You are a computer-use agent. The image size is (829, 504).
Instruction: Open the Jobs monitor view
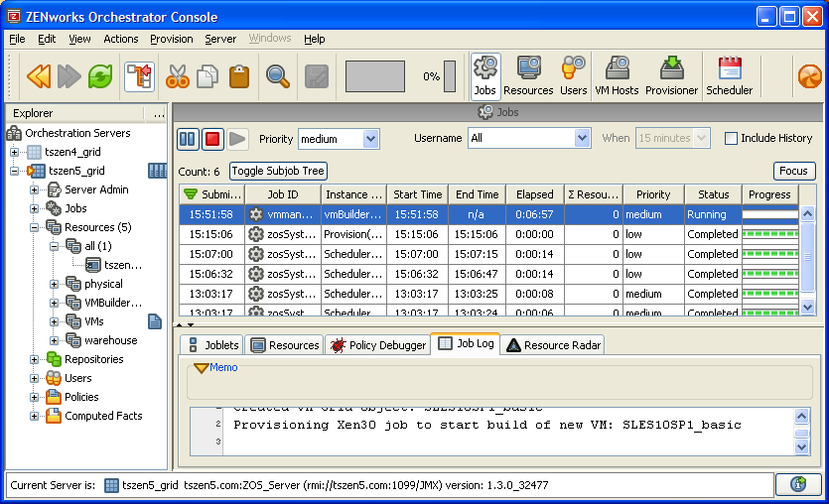coord(485,76)
